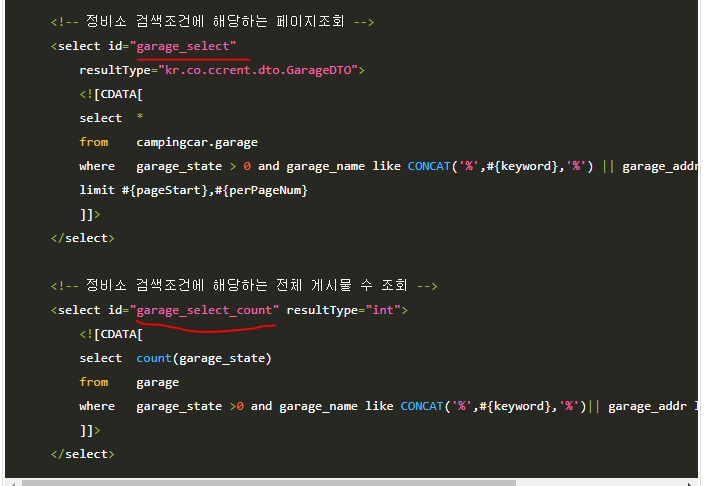Click the first Korean comment about 페이지조회
The height and width of the screenshot is (486, 721).
212,22
